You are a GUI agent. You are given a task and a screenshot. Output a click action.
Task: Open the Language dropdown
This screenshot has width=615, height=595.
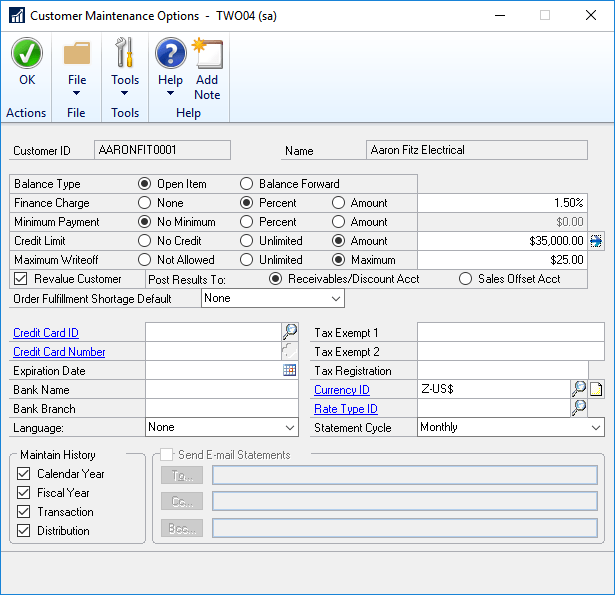tap(289, 427)
